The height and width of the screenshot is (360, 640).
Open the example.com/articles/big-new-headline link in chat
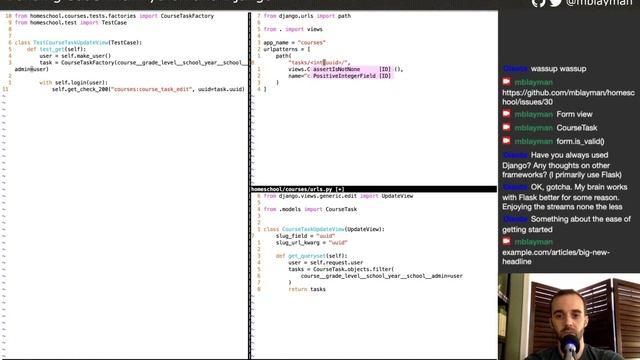(556, 257)
